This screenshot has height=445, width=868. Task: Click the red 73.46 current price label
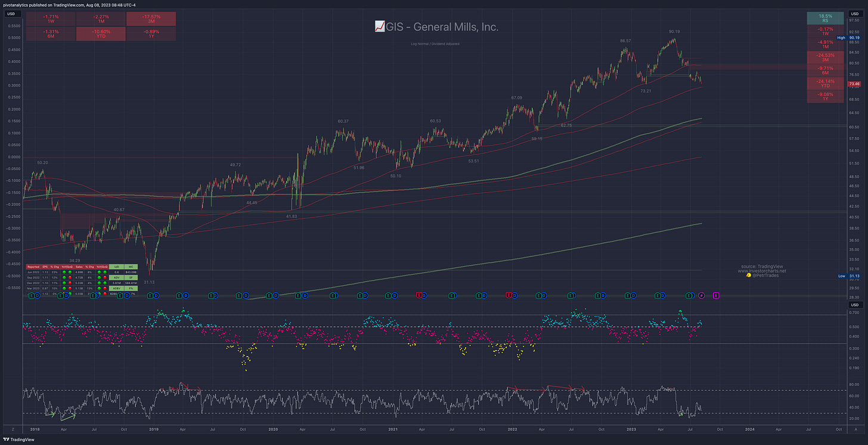tap(853, 85)
